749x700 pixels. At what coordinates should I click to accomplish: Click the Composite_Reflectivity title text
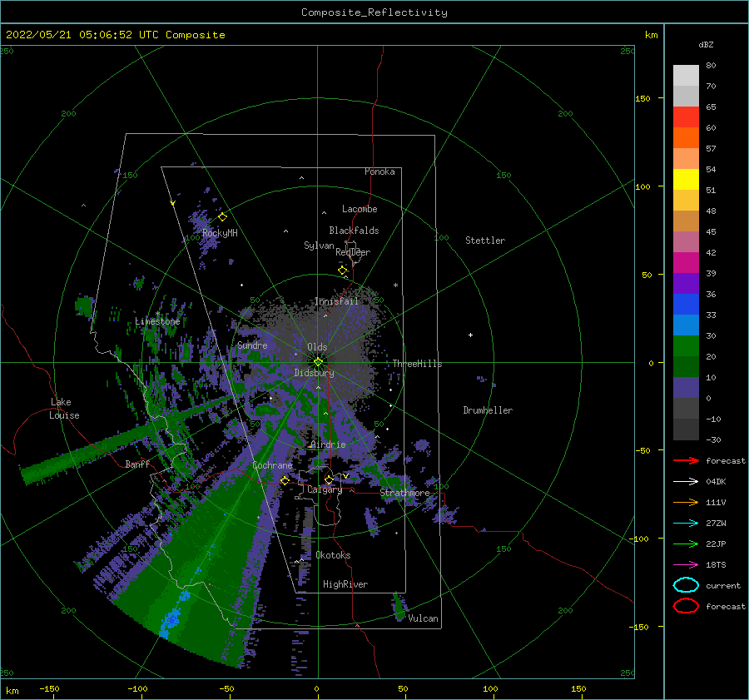pos(374,12)
